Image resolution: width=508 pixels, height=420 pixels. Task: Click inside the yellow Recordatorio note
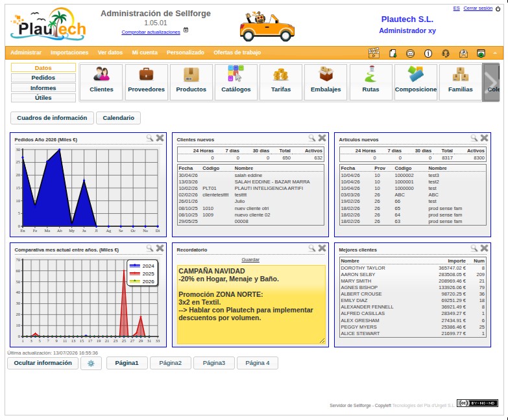(x=251, y=305)
